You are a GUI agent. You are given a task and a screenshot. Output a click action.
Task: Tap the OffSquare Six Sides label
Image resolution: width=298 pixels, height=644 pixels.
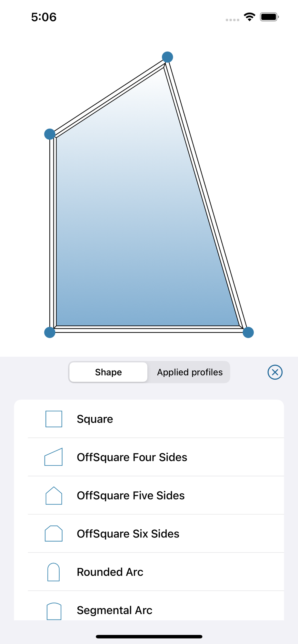pos(128,534)
